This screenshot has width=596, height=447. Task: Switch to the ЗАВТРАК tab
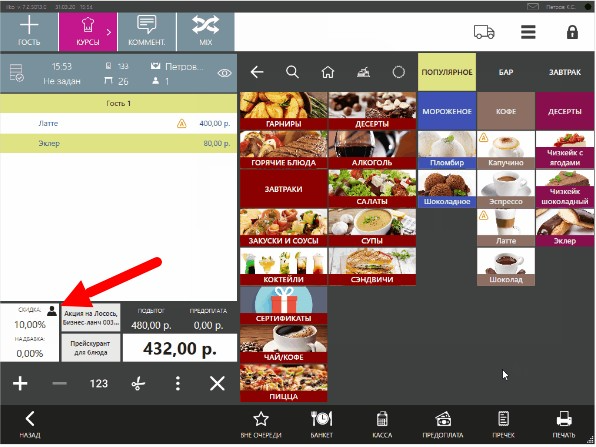(565, 72)
